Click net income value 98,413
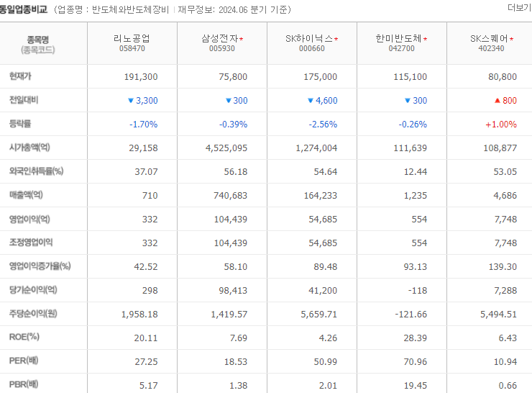The height and width of the screenshot is (393, 532). (x=233, y=290)
